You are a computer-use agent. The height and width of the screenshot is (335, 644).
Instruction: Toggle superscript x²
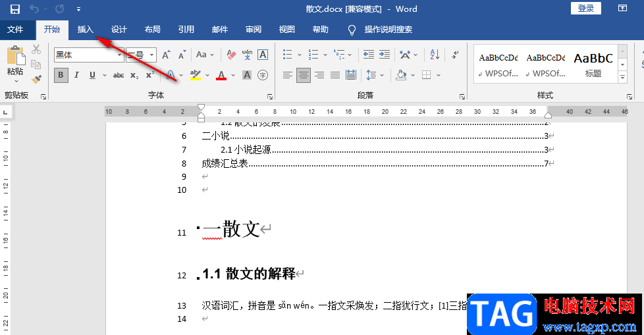click(150, 75)
